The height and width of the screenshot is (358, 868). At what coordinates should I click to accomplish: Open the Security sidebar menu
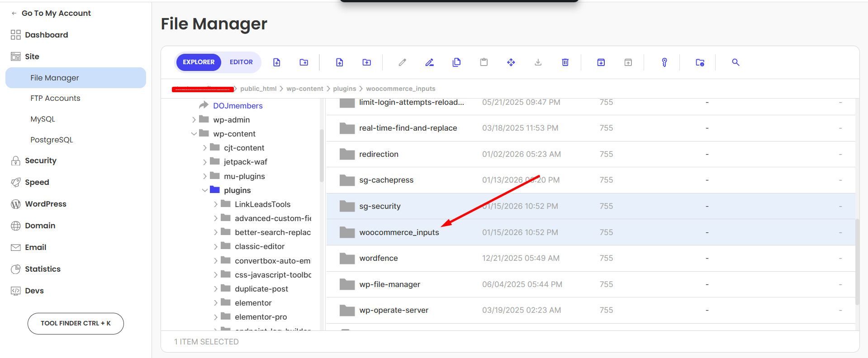click(x=41, y=160)
